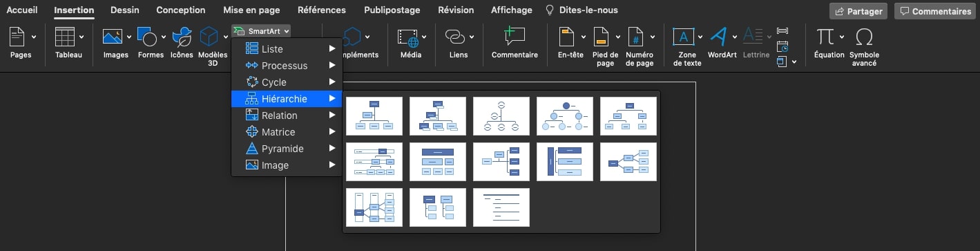
Task: Expand the Numéro de page dropdown arrow
Action: [x=653, y=37]
